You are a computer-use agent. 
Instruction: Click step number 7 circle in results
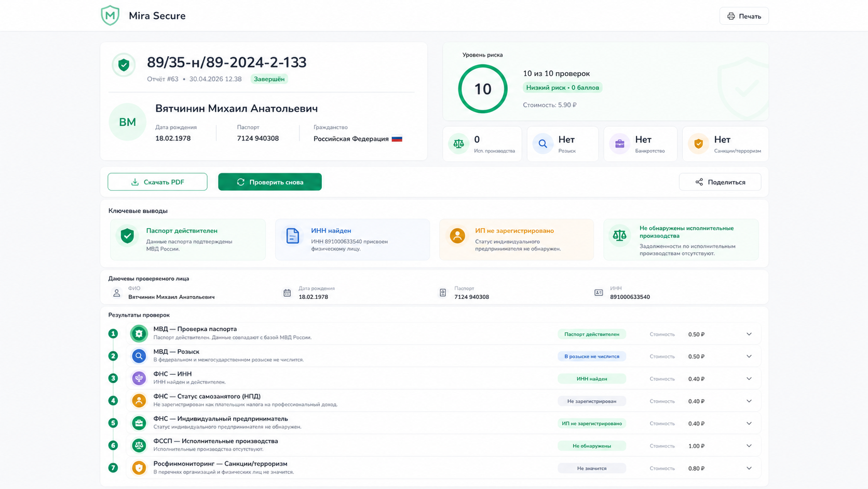[x=113, y=468]
